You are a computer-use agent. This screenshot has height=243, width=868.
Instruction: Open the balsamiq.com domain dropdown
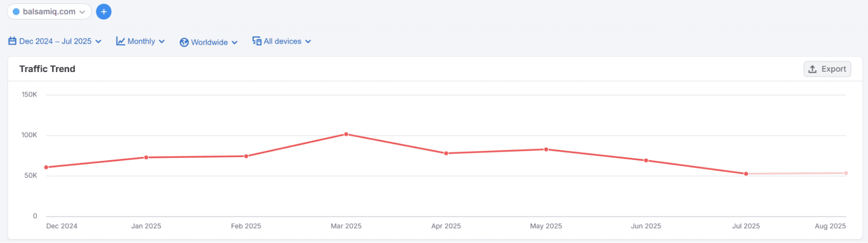pos(82,12)
